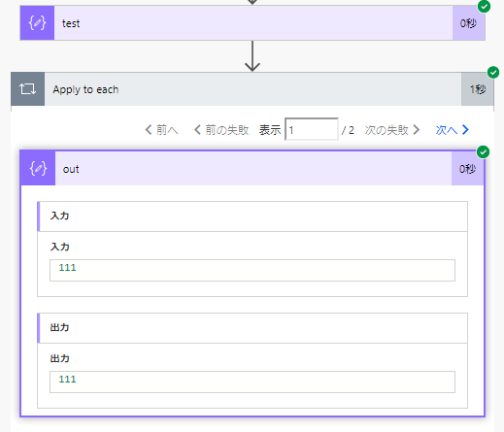Click the 入力 section header
Screen dimensions: 504x432
click(x=252, y=216)
